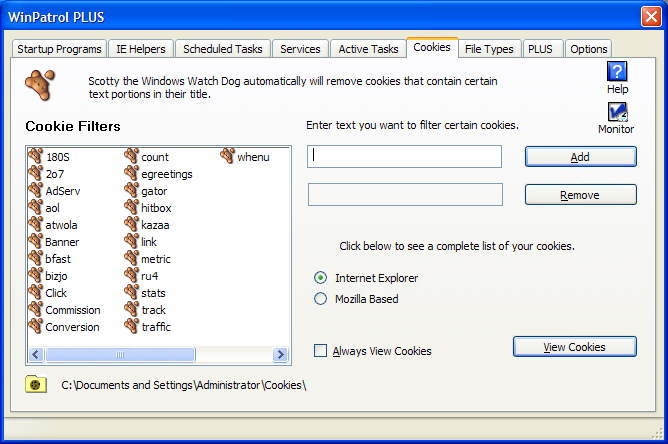
Task: Select the Cookies tab
Action: [432, 47]
